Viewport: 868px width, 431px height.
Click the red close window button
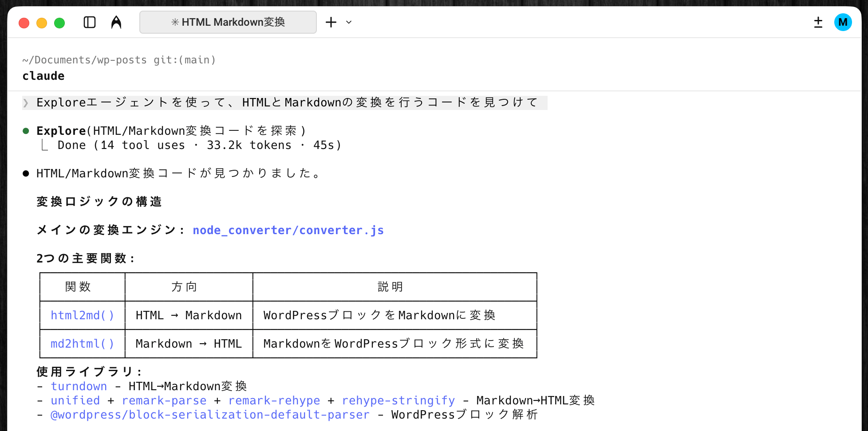[x=24, y=23]
